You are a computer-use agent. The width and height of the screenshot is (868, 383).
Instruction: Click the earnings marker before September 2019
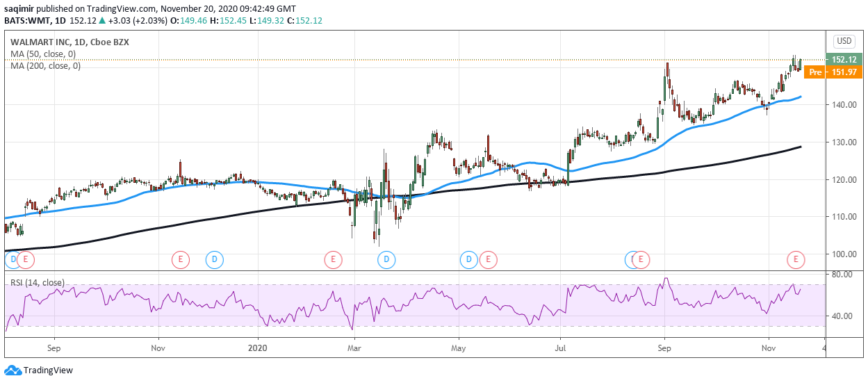point(26,260)
